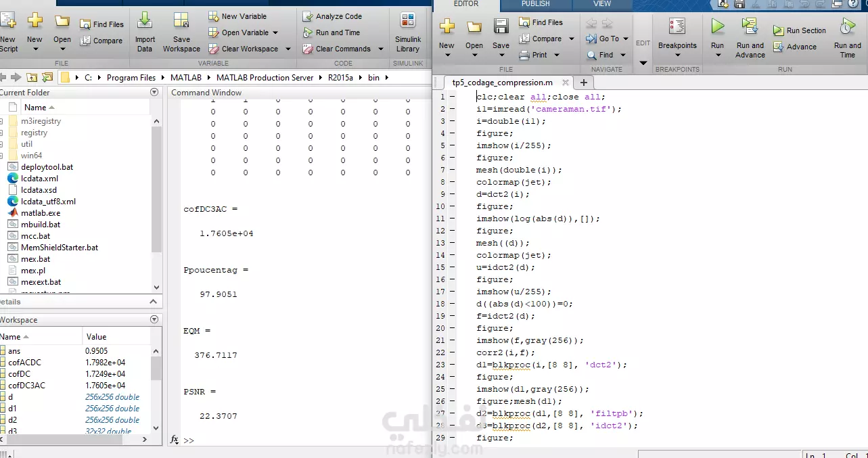This screenshot has width=868, height=458.
Task: Open Workspace panel actions menu
Action: tap(154, 319)
